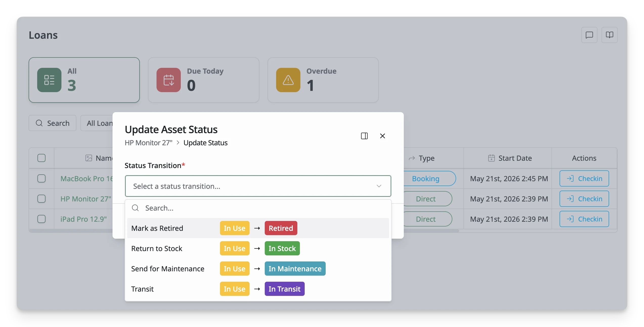Toggle the select-all checkbox in table header
Image resolution: width=644 pixels, height=327 pixels.
[x=41, y=158]
